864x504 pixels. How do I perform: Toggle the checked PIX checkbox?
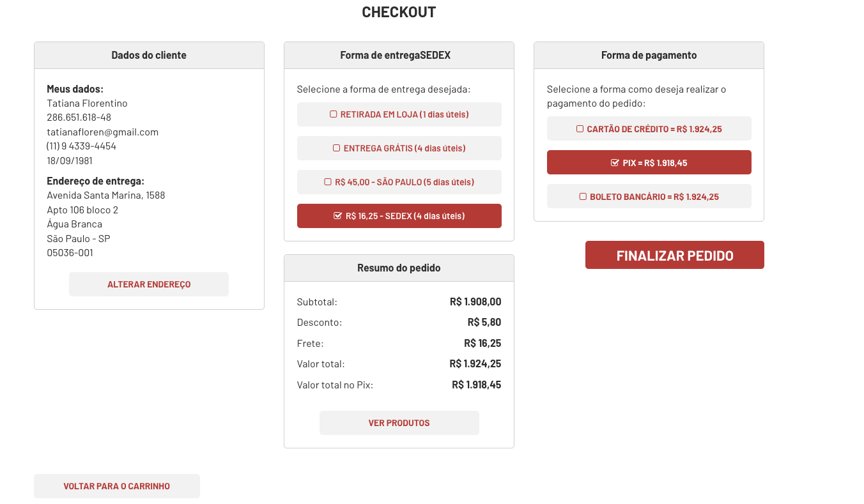615,163
